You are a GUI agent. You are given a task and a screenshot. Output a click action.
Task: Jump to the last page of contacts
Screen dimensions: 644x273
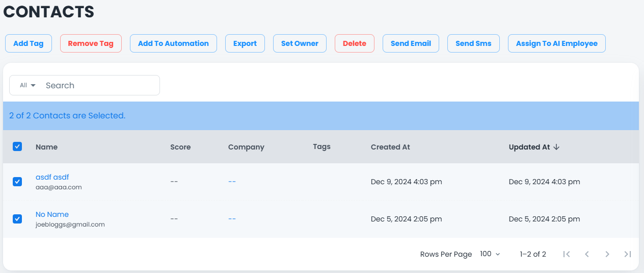[628, 254]
